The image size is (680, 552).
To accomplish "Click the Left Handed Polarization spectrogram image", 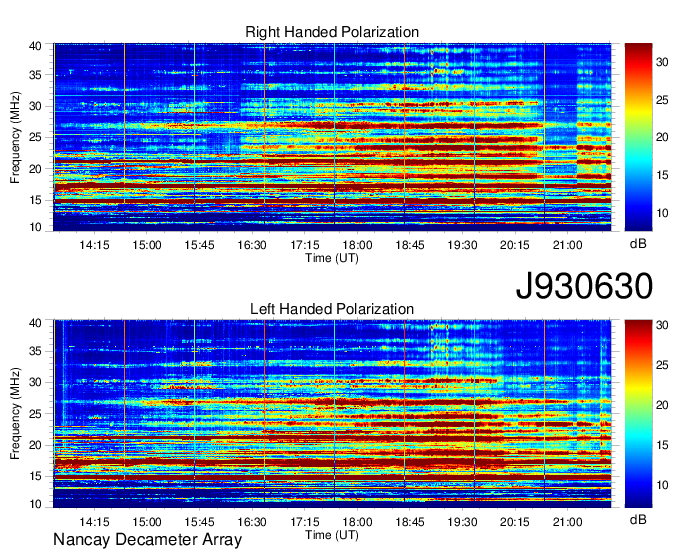I will [332, 414].
